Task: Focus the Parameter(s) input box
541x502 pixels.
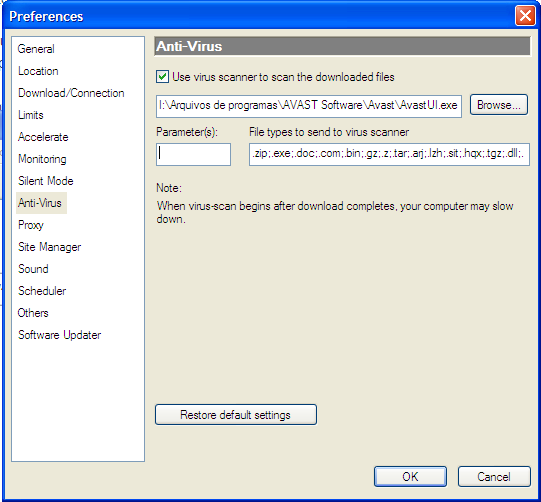Action: coord(193,155)
